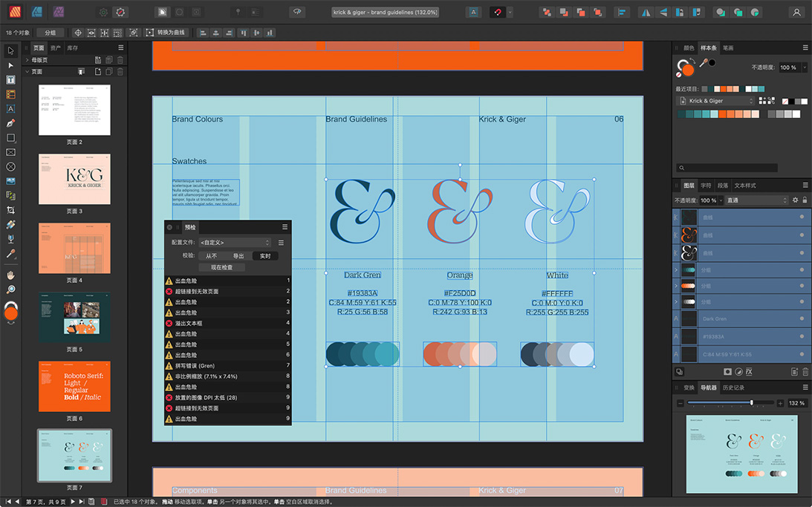The height and width of the screenshot is (507, 812).
Task: Open the 历史记录 history tab
Action: [x=733, y=387]
